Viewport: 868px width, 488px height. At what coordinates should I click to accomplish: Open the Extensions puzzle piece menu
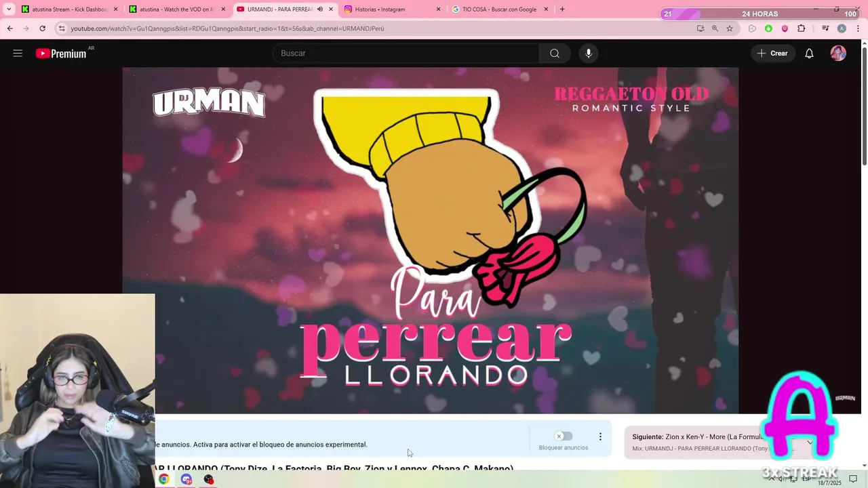802,28
